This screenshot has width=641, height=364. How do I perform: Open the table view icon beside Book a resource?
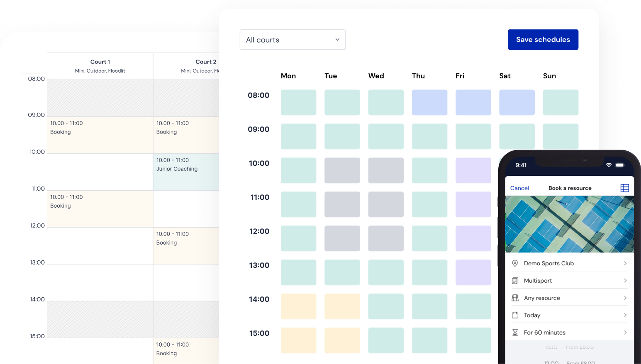624,188
